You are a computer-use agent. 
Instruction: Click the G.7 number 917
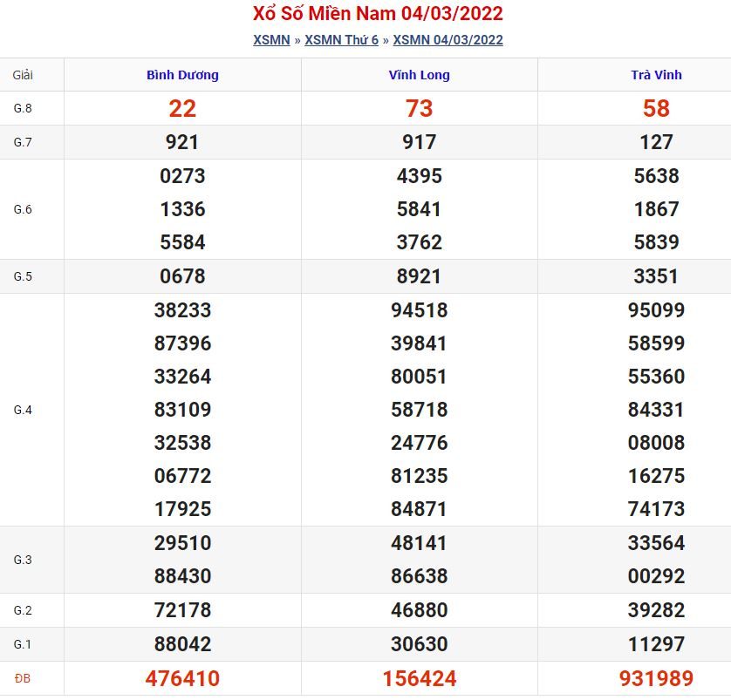(x=419, y=142)
